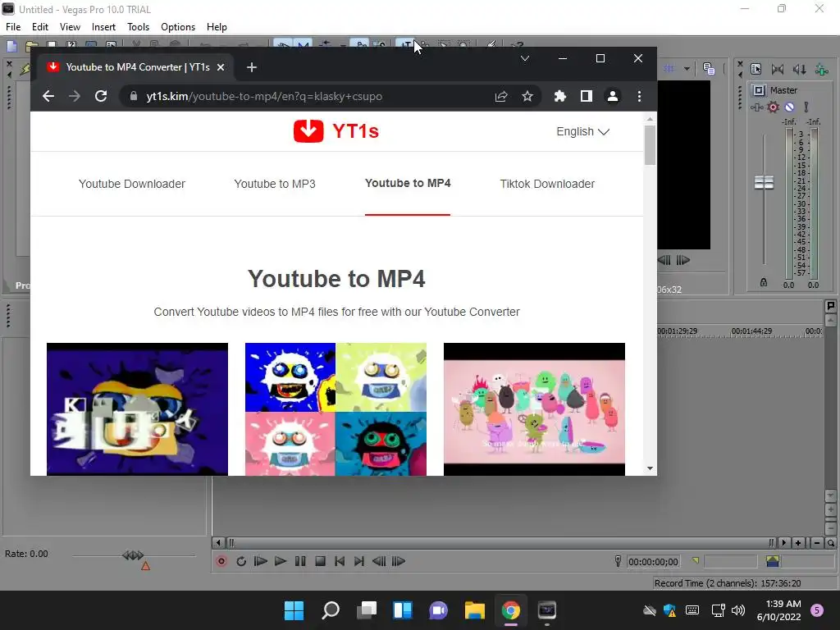Click Dim Output icon in Vegas mixer
The height and width of the screenshot is (630, 840).
[799, 69]
